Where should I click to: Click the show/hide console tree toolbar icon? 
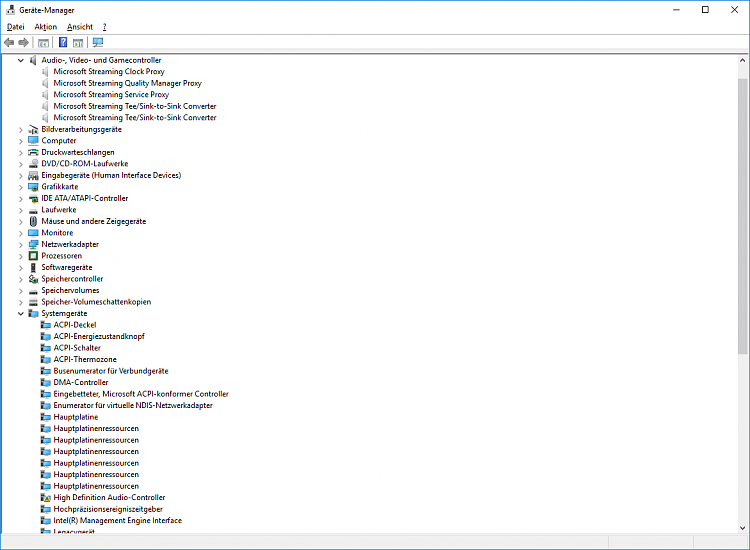click(x=44, y=43)
